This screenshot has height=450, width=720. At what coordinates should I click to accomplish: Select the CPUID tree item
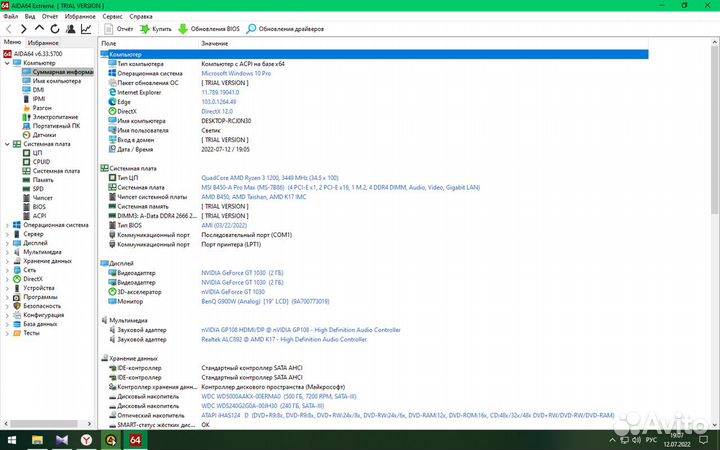pos(37,162)
